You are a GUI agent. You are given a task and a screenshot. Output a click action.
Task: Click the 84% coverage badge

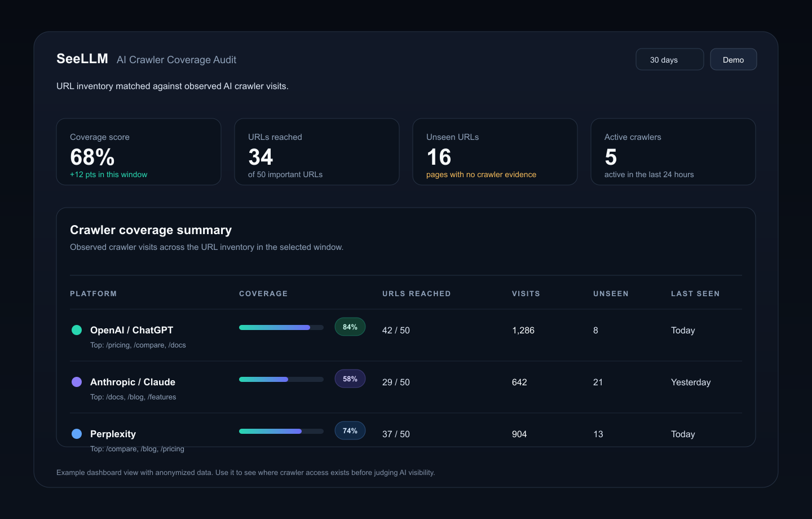point(350,327)
